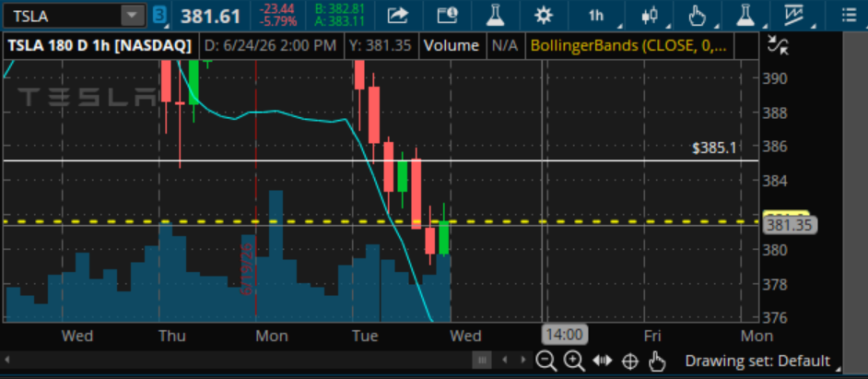This screenshot has height=379, width=868.
Task: Click the BollingerBands study label
Action: click(x=628, y=45)
